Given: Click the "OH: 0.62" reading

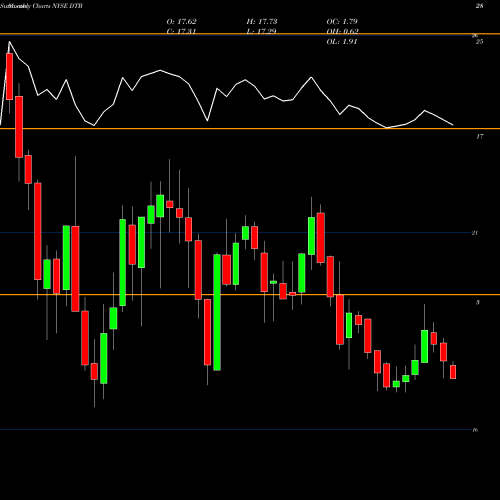Looking at the screenshot, I should point(342,32).
